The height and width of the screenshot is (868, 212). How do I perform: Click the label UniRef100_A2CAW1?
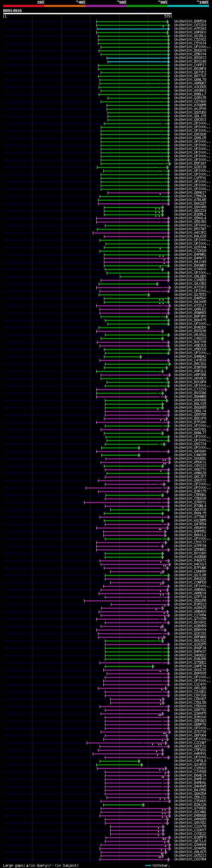[x=190, y=812]
